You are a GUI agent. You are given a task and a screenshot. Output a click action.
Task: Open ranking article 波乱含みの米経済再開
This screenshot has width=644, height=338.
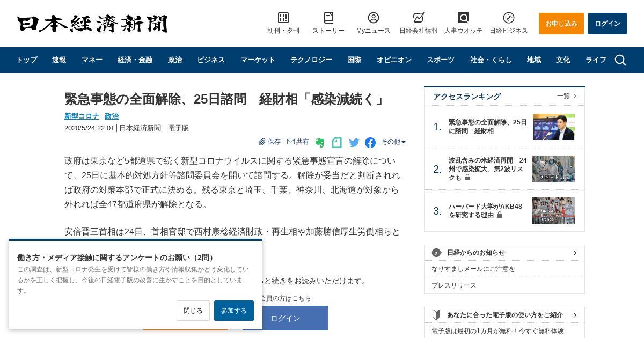click(488, 169)
